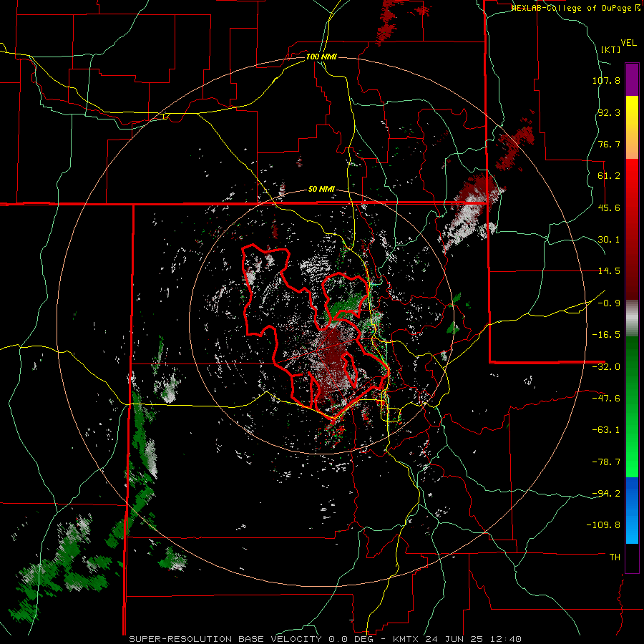
Task: Pick the black TH segment of the color bar
Action: point(632,557)
